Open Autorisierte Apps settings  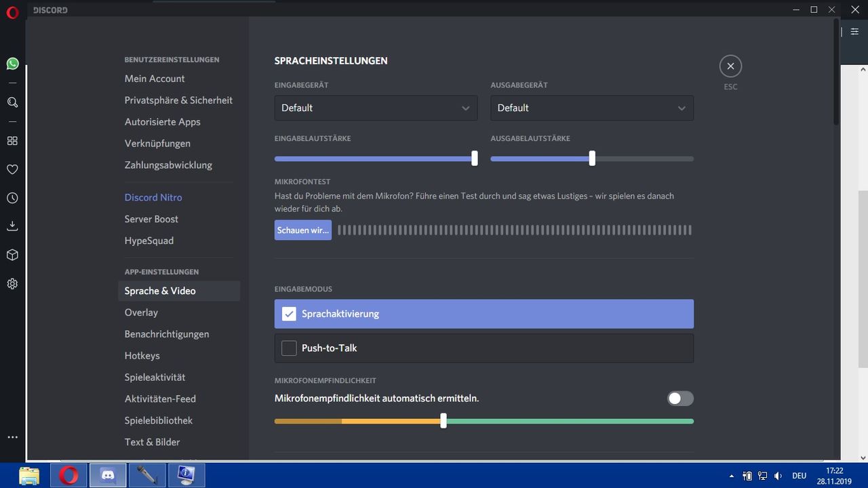pyautogui.click(x=163, y=122)
